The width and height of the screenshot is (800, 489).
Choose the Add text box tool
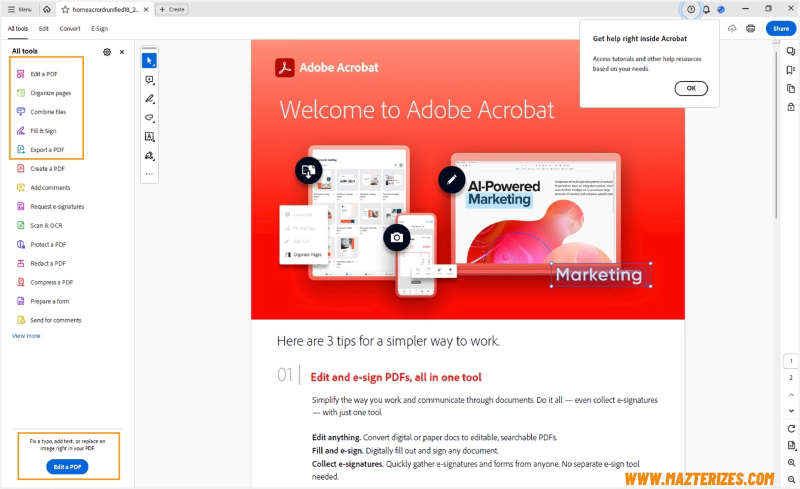coord(149,136)
